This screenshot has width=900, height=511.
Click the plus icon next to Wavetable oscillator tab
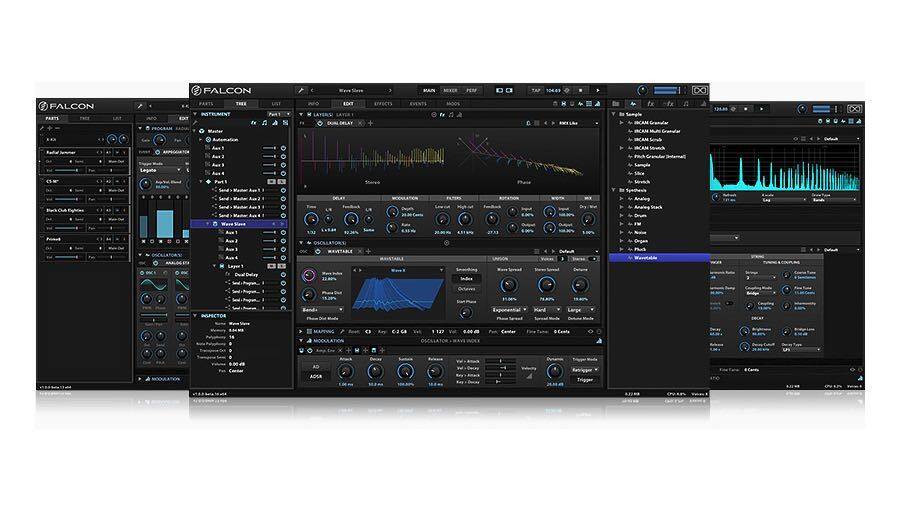pyautogui.click(x=368, y=251)
